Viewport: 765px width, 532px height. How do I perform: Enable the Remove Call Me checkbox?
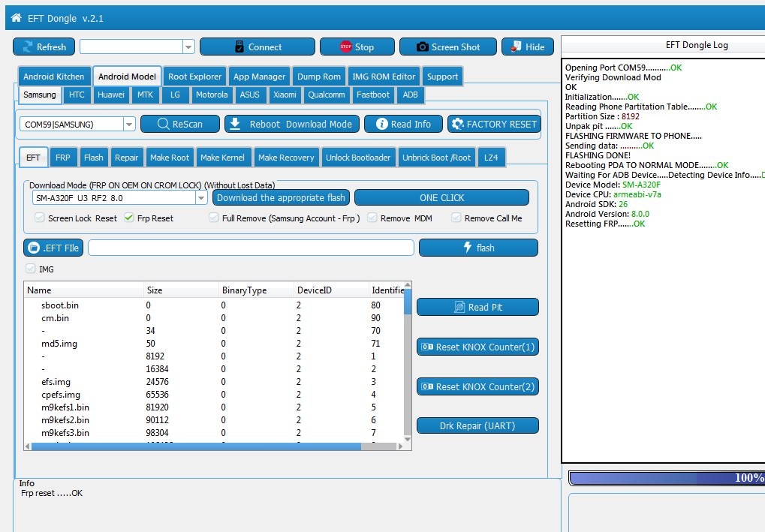pyautogui.click(x=456, y=218)
